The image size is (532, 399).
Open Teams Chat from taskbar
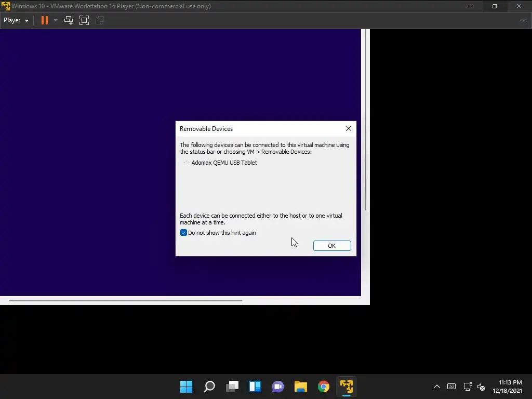278,387
